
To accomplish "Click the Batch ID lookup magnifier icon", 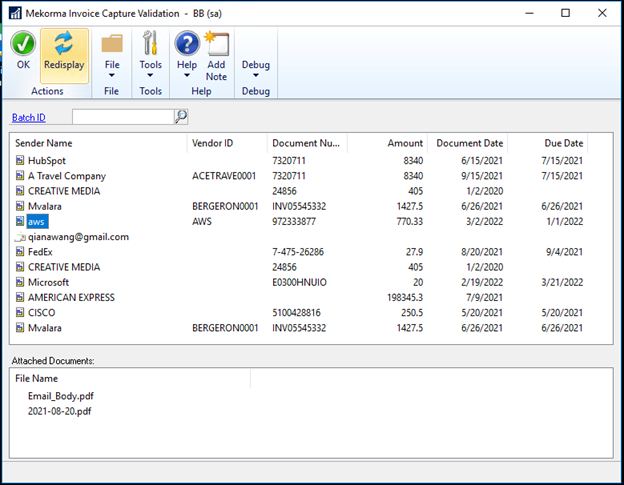I will point(181,117).
